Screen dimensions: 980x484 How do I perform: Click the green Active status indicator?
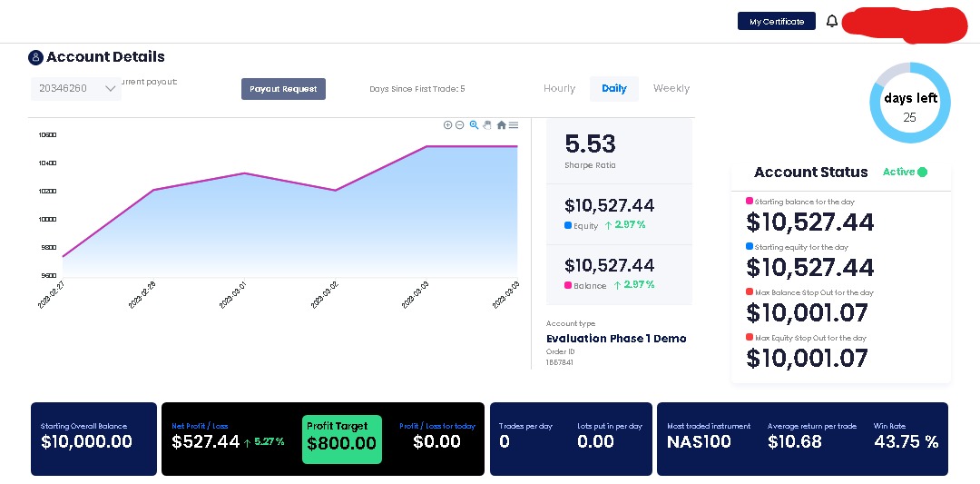[905, 172]
